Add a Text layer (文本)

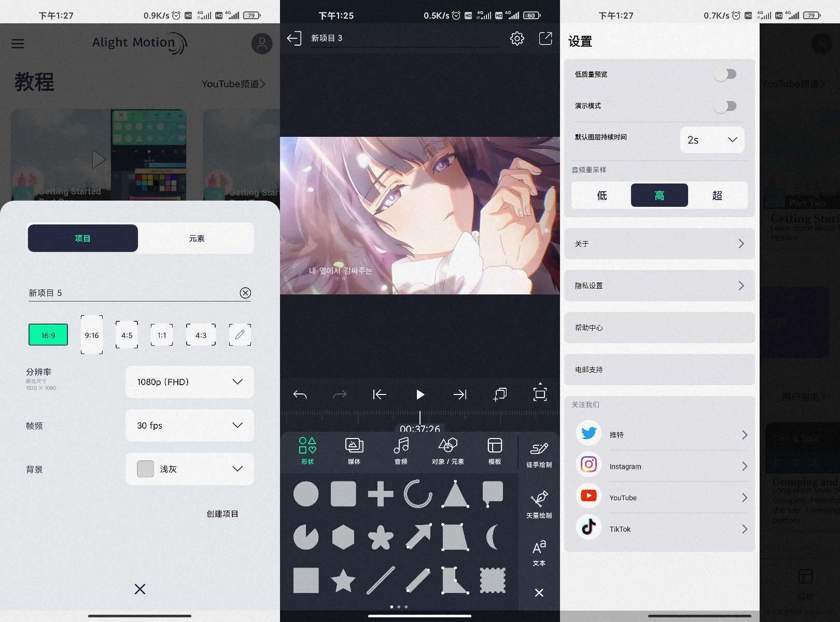click(539, 553)
